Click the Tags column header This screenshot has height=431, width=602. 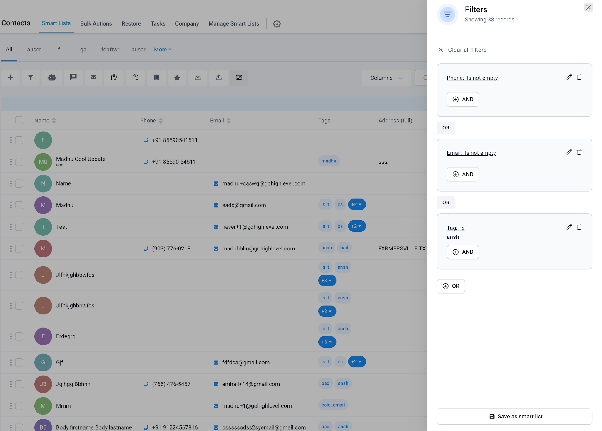(x=324, y=120)
